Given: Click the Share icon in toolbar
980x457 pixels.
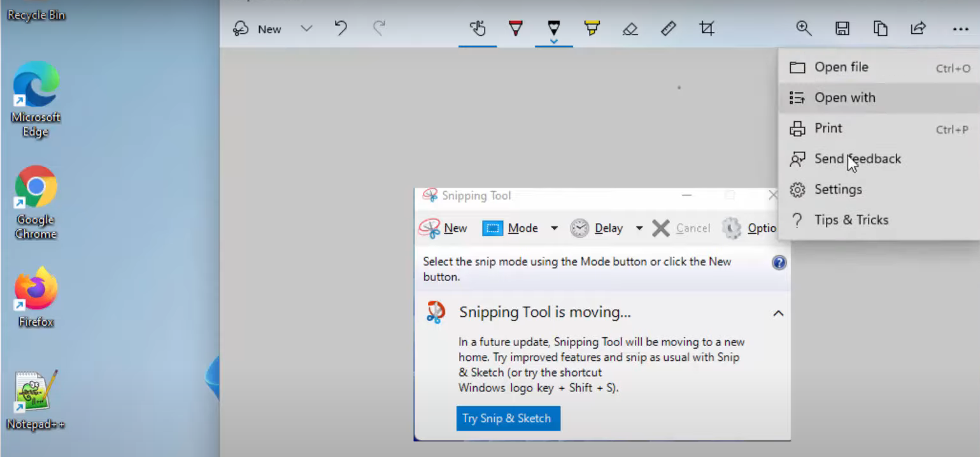Looking at the screenshot, I should coord(918,29).
